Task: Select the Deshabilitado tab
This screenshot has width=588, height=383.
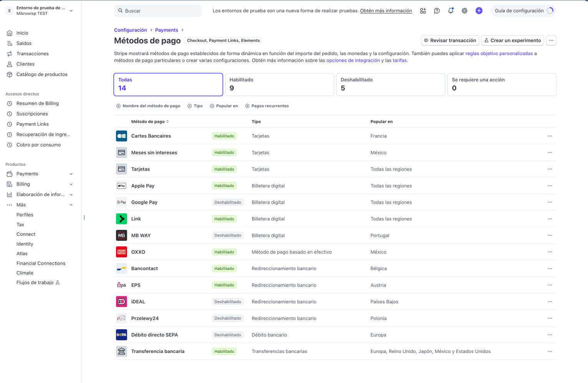Action: 391,84
